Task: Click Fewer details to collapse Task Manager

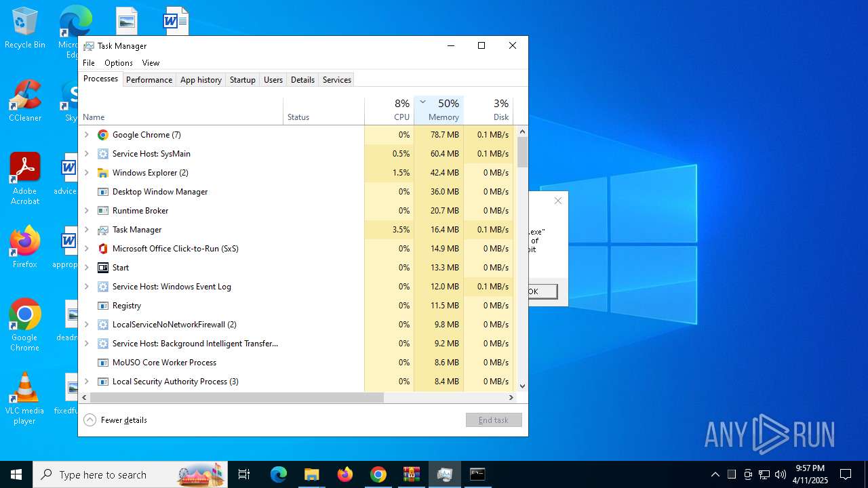Action: [x=115, y=420]
